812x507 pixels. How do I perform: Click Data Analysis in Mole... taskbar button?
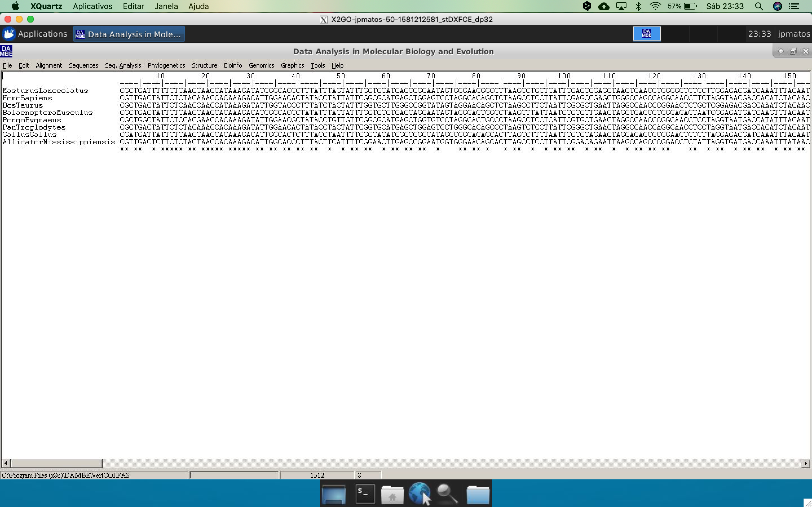click(129, 34)
